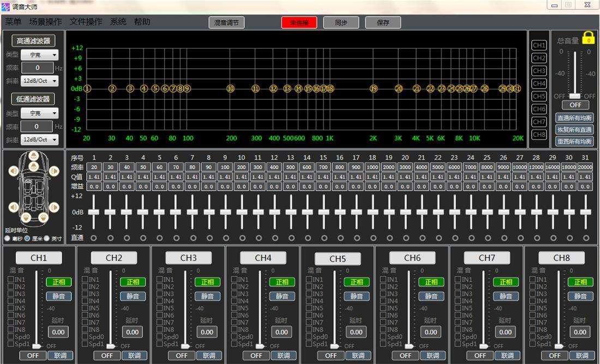Click the CH4 selector beside the EQ graph

click(539, 83)
